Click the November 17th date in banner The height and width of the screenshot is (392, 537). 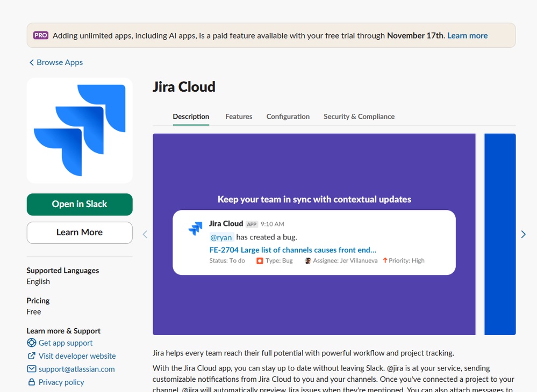point(416,35)
